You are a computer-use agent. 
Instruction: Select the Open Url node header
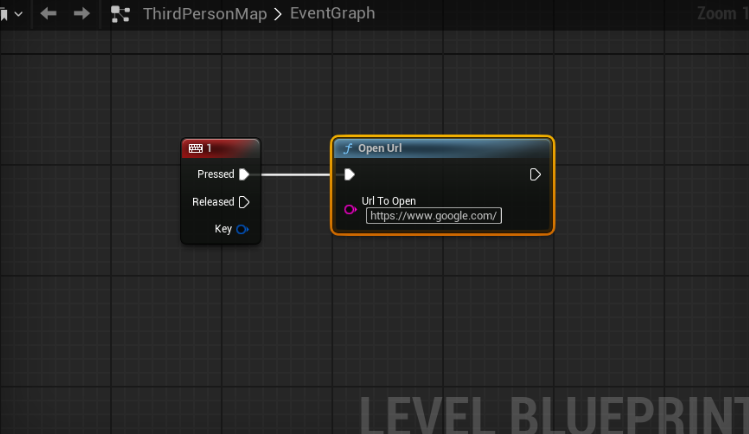[442, 148]
